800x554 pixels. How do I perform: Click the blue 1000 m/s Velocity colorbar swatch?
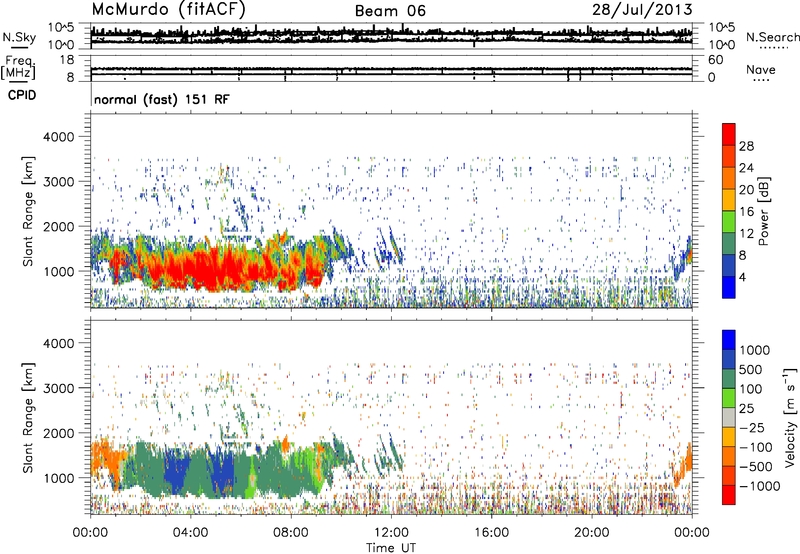(x=729, y=340)
